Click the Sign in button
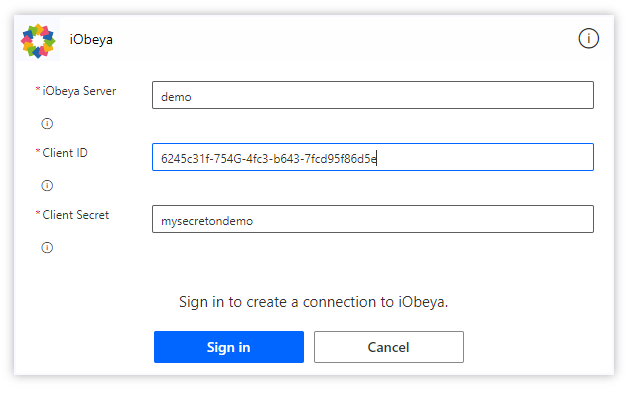 point(229,347)
